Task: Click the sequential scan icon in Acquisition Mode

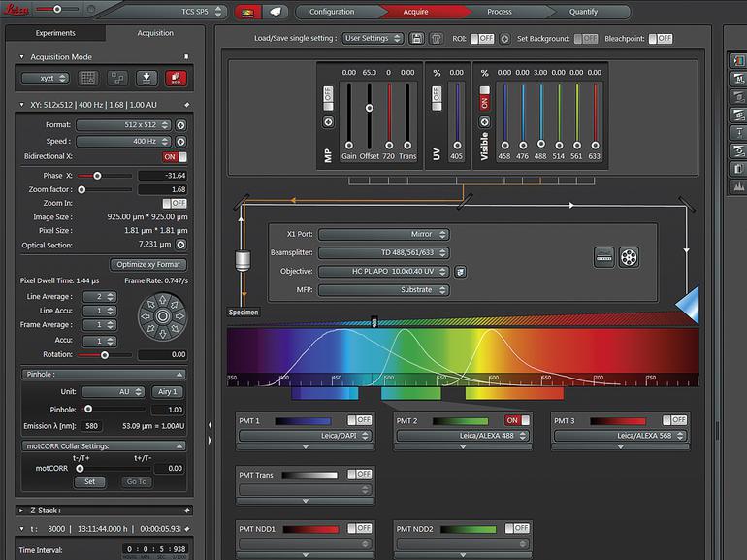Action: point(176,79)
